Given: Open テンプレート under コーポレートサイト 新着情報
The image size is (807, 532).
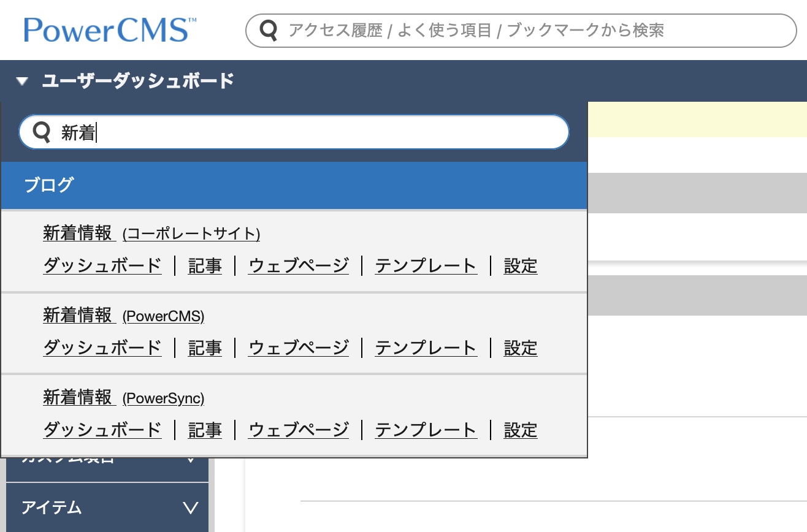Looking at the screenshot, I should (426, 266).
